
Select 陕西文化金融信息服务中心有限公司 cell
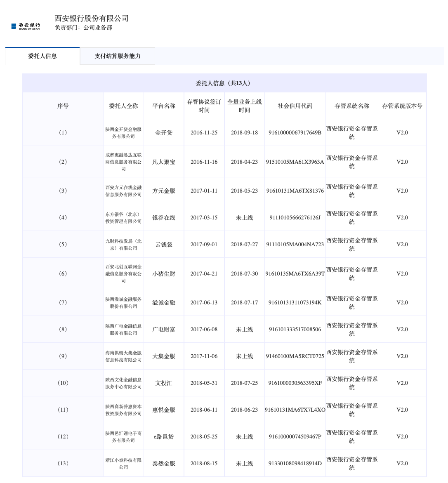point(124,383)
